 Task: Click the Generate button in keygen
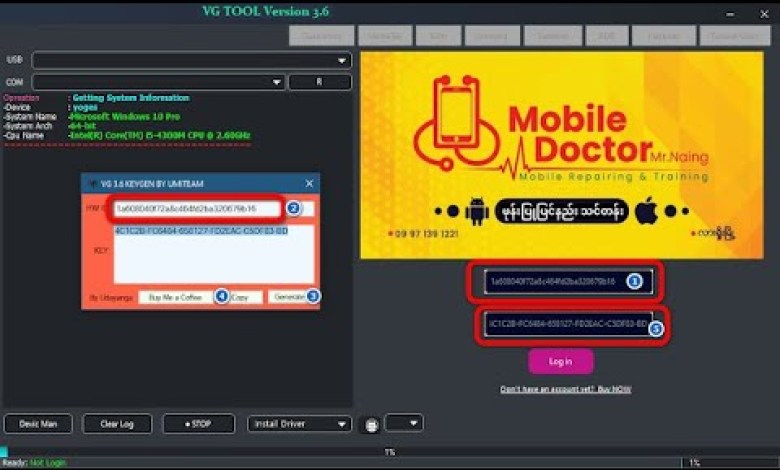[x=288, y=296]
